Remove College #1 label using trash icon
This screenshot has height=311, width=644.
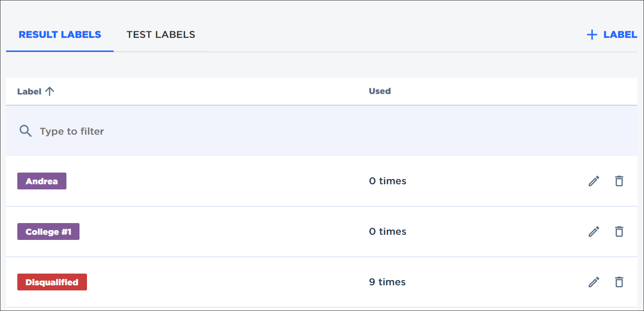coord(619,231)
